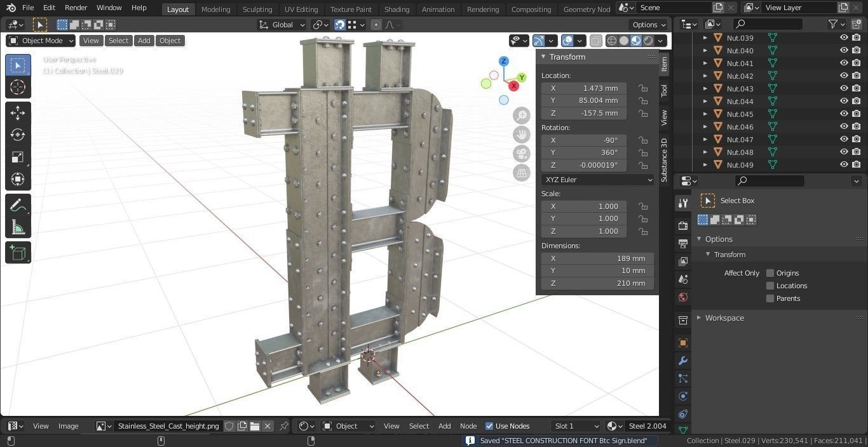Switch to solid viewport shading
This screenshot has height=447, width=868.
[x=624, y=41]
